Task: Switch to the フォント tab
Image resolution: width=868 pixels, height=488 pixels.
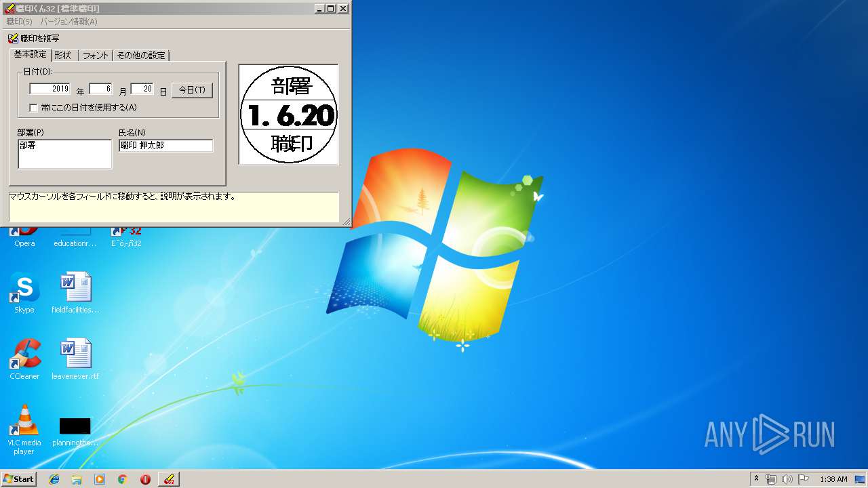Action: click(96, 56)
